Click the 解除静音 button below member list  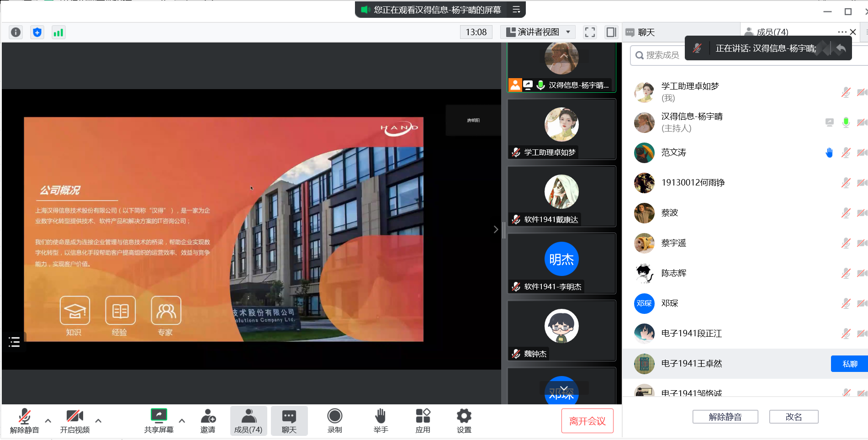(725, 417)
